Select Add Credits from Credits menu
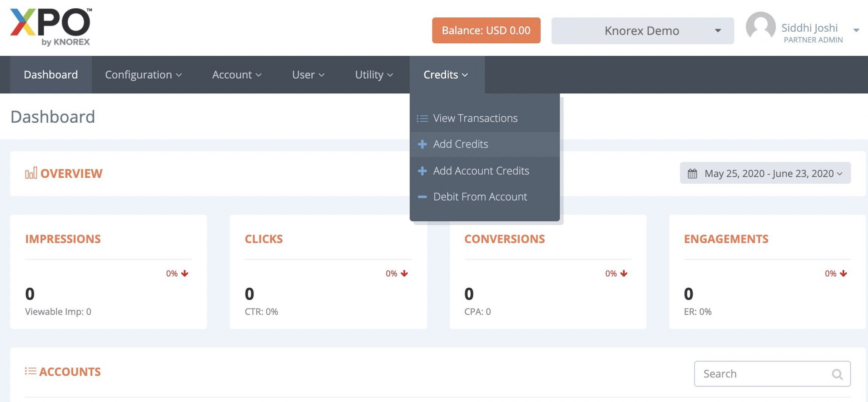868x402 pixels. 460,144
